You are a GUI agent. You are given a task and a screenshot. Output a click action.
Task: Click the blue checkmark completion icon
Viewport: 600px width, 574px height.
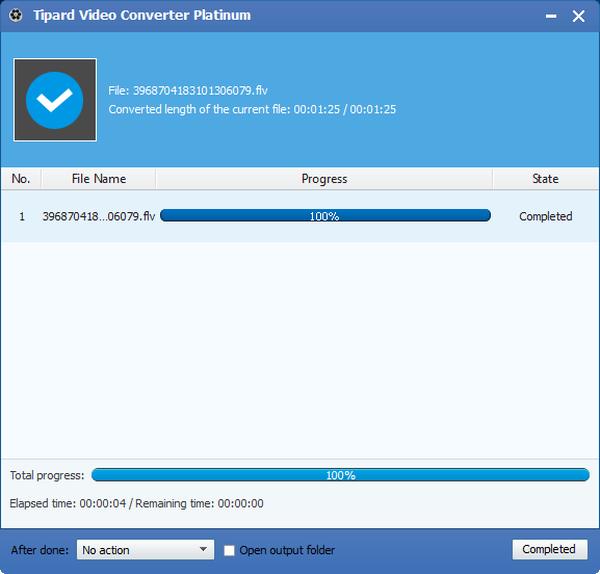[x=55, y=100]
